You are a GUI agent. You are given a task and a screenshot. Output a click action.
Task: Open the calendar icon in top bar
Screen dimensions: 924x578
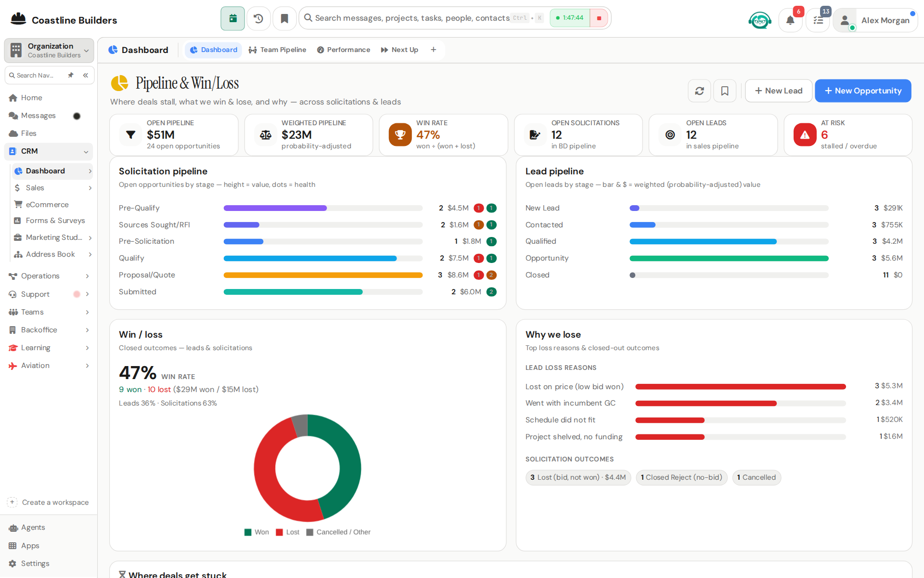[232, 18]
